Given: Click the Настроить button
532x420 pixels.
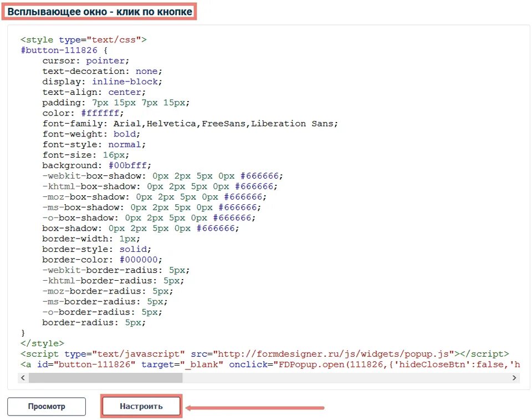Looking at the screenshot, I should coord(141,406).
